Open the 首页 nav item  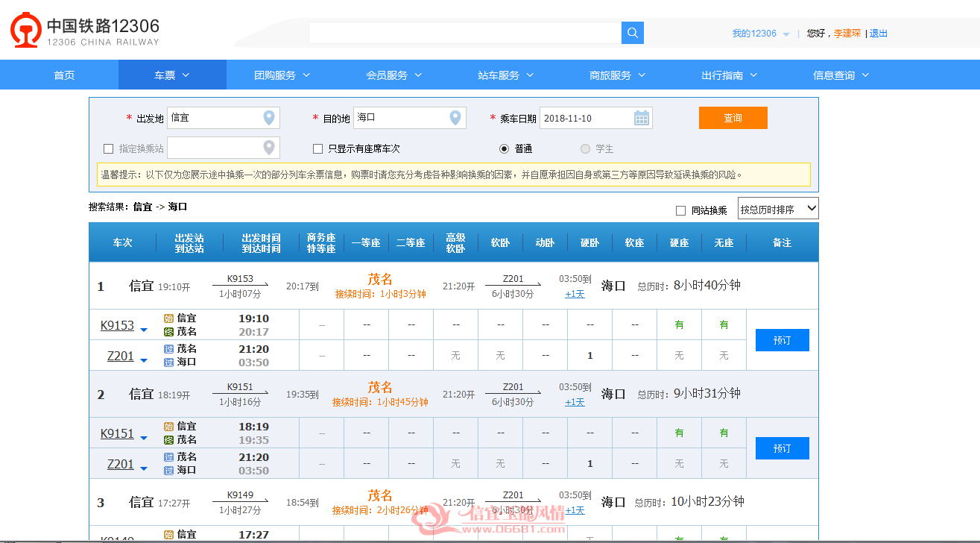click(64, 75)
